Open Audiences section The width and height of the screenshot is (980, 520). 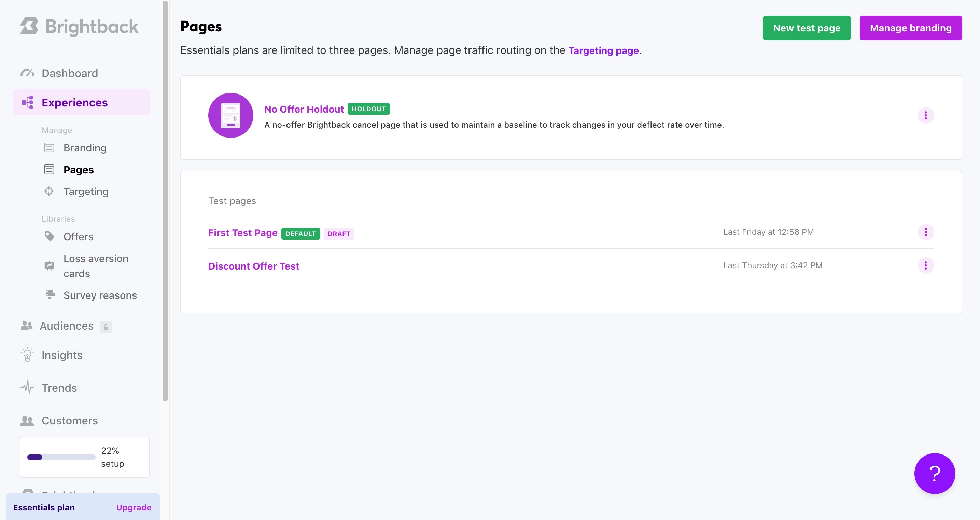(67, 326)
